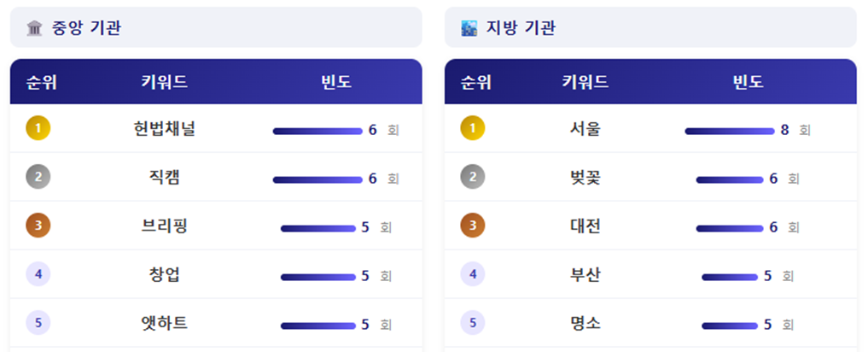Click the frequency bar for 직캠

click(x=317, y=179)
